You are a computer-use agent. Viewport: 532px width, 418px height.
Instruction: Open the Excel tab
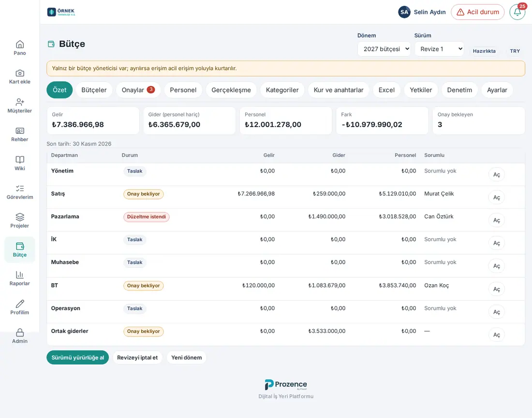point(386,90)
